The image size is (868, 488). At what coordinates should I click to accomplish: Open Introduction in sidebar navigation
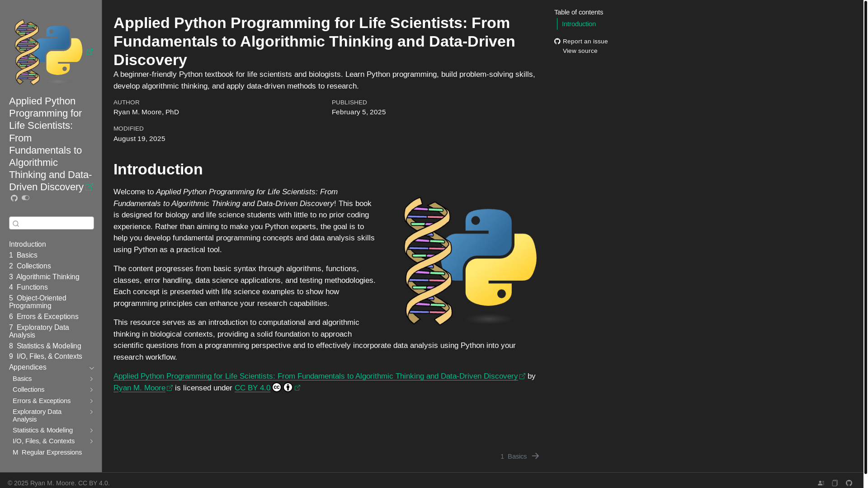click(x=28, y=244)
